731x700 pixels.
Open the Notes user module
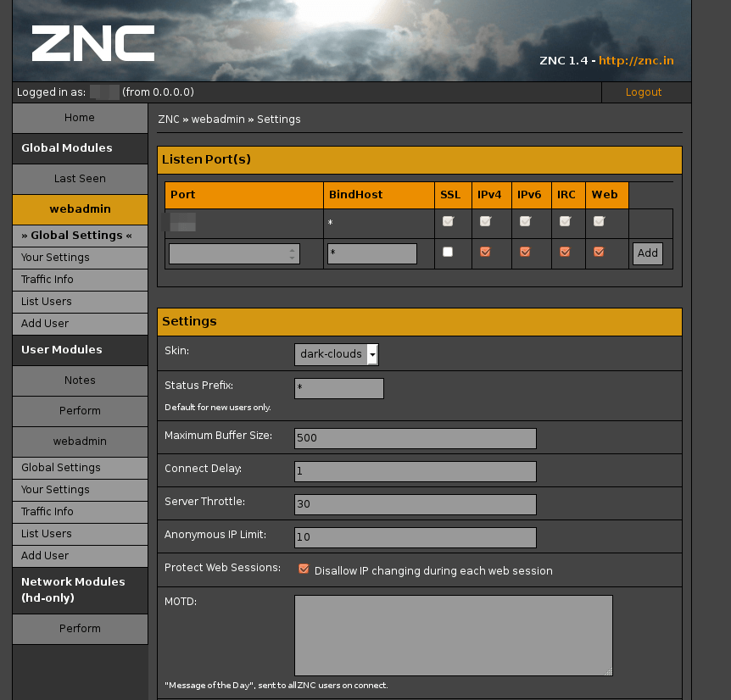[80, 381]
